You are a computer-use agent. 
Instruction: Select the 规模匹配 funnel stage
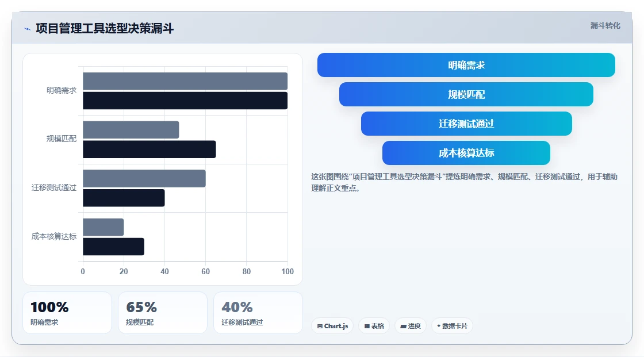point(466,94)
